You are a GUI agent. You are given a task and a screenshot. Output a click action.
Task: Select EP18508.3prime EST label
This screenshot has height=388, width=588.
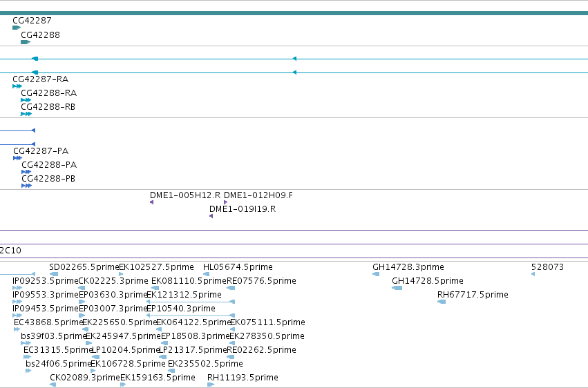tap(195, 337)
